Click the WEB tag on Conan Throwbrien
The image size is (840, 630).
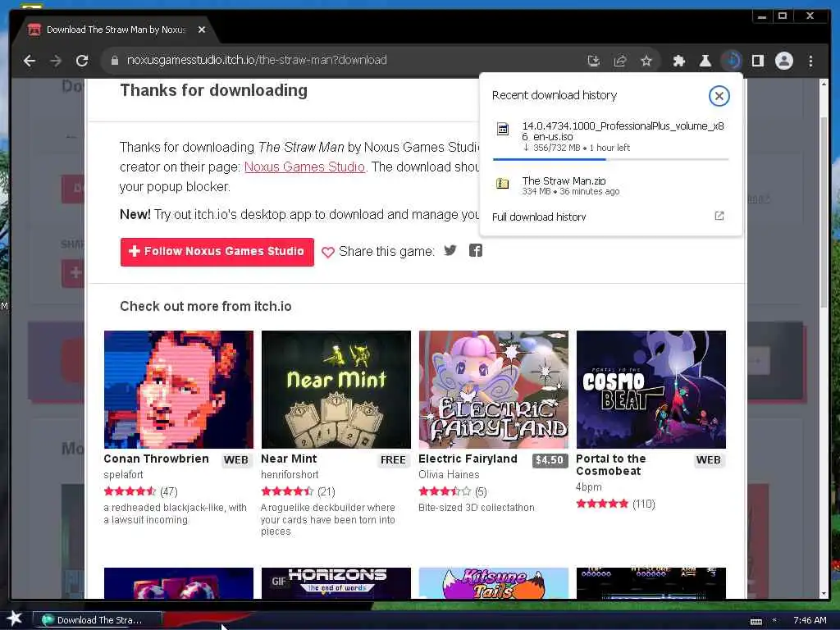pos(235,460)
